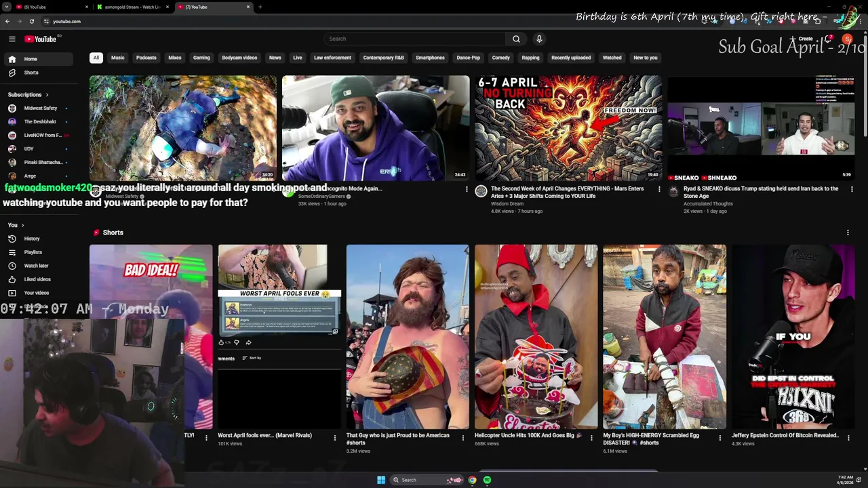Open options for Ryad & SNEAKO video
Viewport: 868px width, 488px height.
(852, 189)
